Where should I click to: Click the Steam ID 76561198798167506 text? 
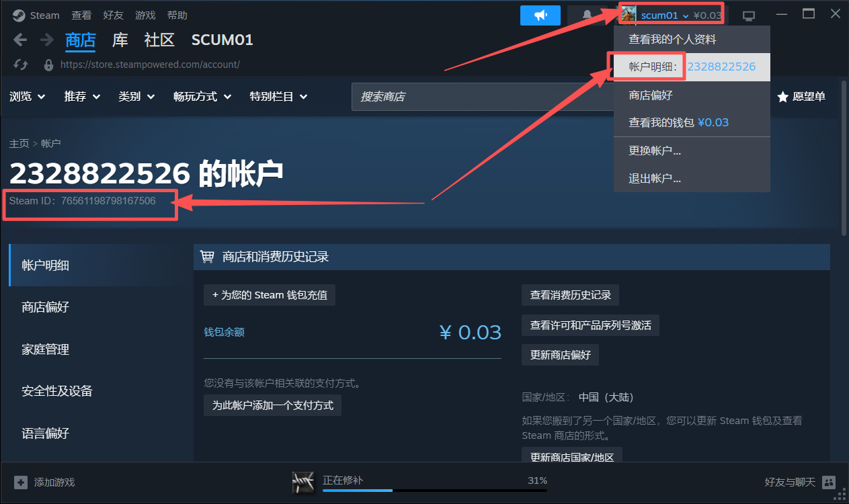[x=83, y=201]
